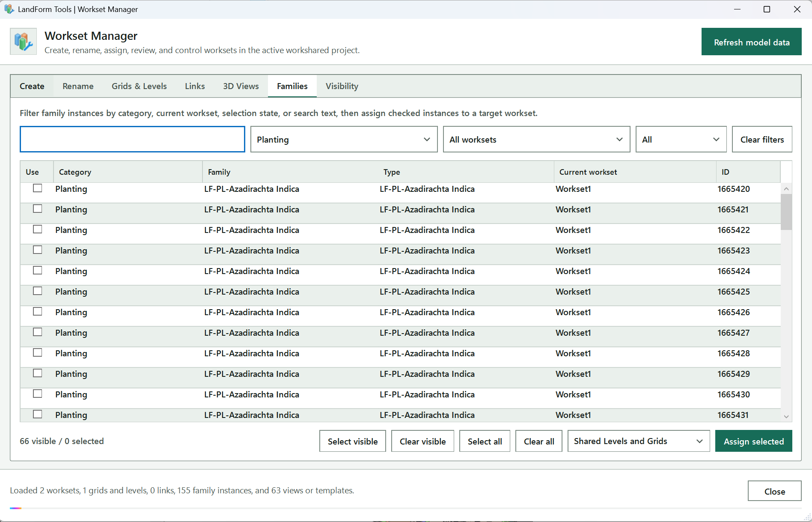Click the Workset Manager header icon
812x522 pixels.
tap(23, 42)
